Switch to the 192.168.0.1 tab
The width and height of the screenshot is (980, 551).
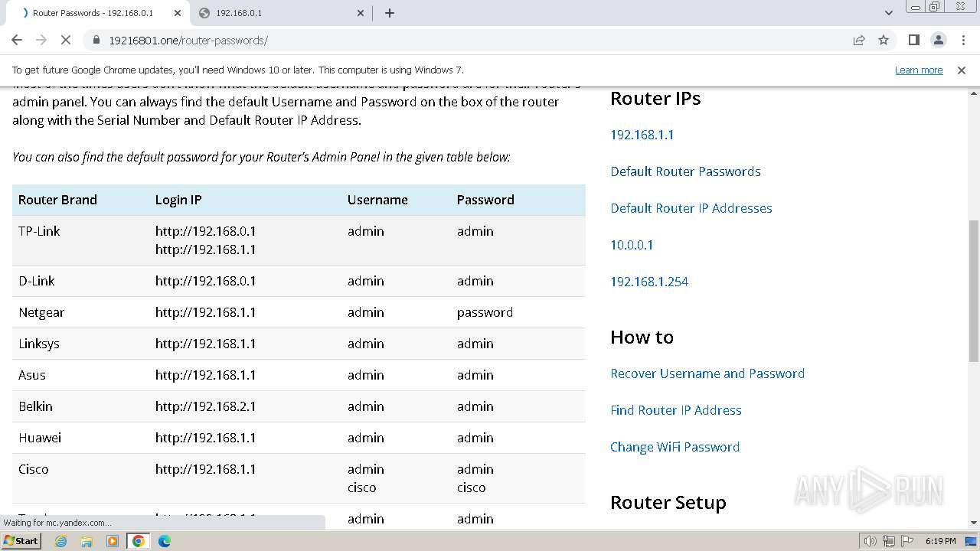point(281,13)
